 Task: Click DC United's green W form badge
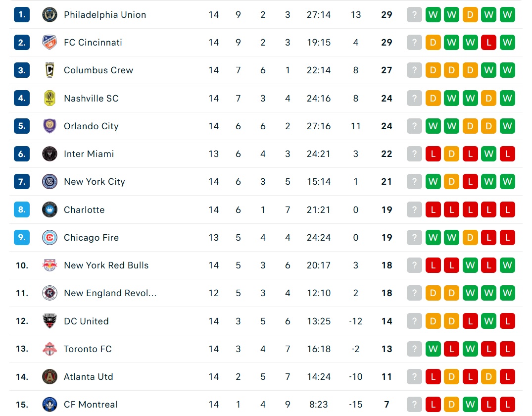point(488,321)
